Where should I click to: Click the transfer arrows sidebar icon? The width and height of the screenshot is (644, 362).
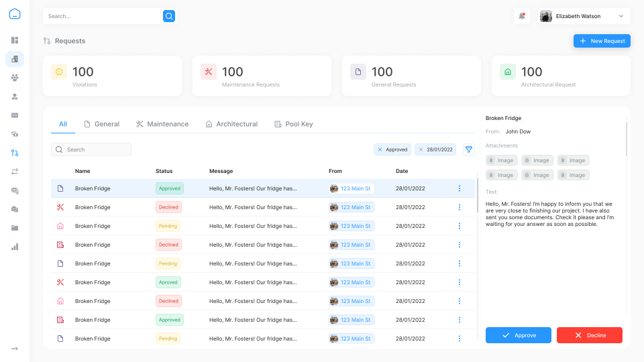[x=15, y=172]
